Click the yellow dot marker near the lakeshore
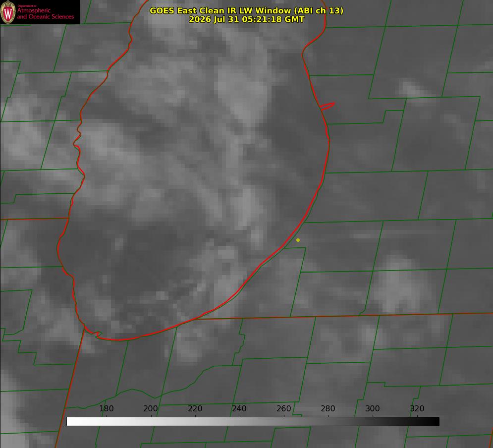The width and height of the screenshot is (493, 448). pos(298,240)
